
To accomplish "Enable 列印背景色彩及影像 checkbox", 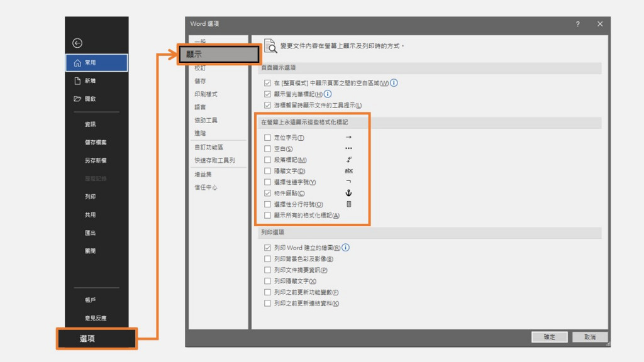I will pyautogui.click(x=267, y=258).
